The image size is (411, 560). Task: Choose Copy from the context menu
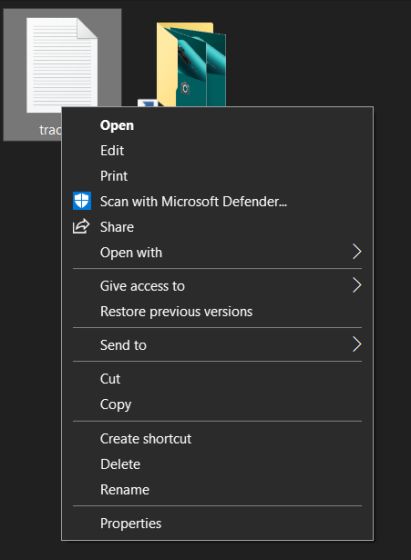click(217, 404)
